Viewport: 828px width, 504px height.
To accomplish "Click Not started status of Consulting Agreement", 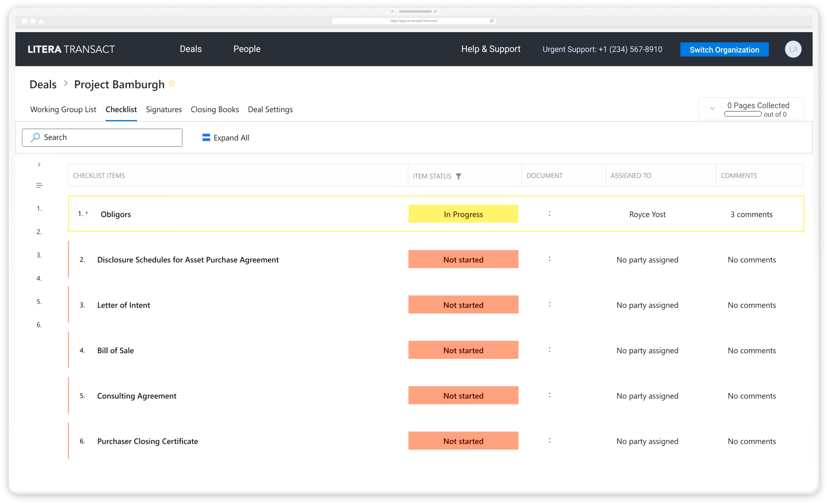I will [x=463, y=395].
